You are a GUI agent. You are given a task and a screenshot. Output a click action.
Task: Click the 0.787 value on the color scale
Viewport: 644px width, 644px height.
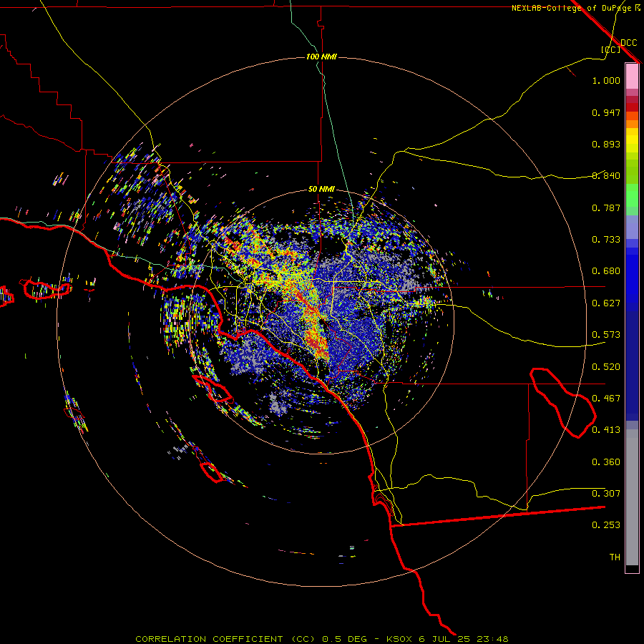pyautogui.click(x=606, y=208)
